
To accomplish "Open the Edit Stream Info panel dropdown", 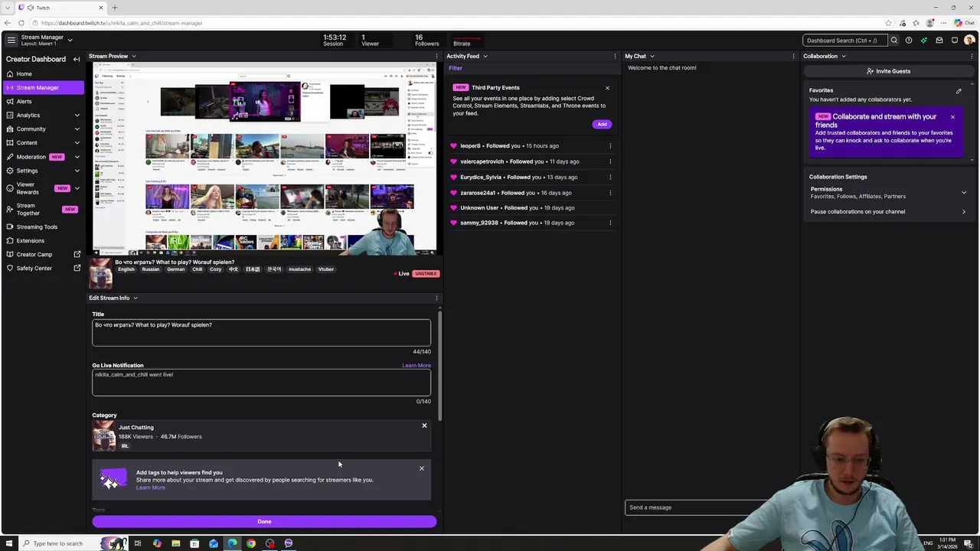I will 136,298.
